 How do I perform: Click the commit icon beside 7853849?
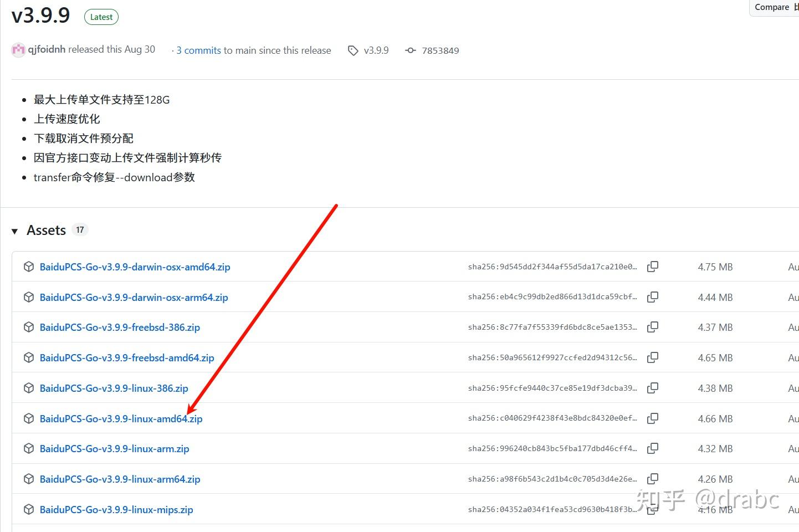410,50
